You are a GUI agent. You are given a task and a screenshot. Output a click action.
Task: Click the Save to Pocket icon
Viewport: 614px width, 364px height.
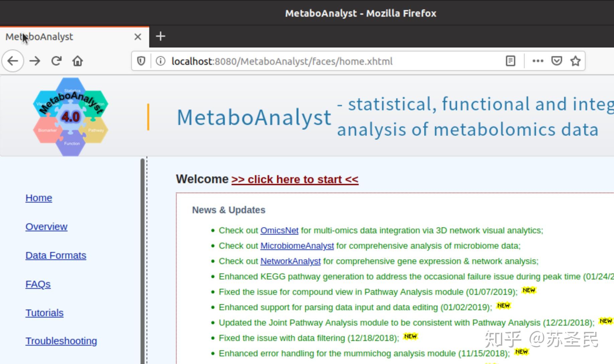[557, 61]
